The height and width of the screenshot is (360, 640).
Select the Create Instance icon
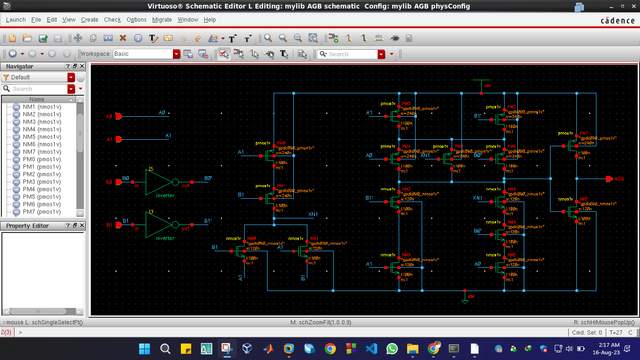coord(333,38)
